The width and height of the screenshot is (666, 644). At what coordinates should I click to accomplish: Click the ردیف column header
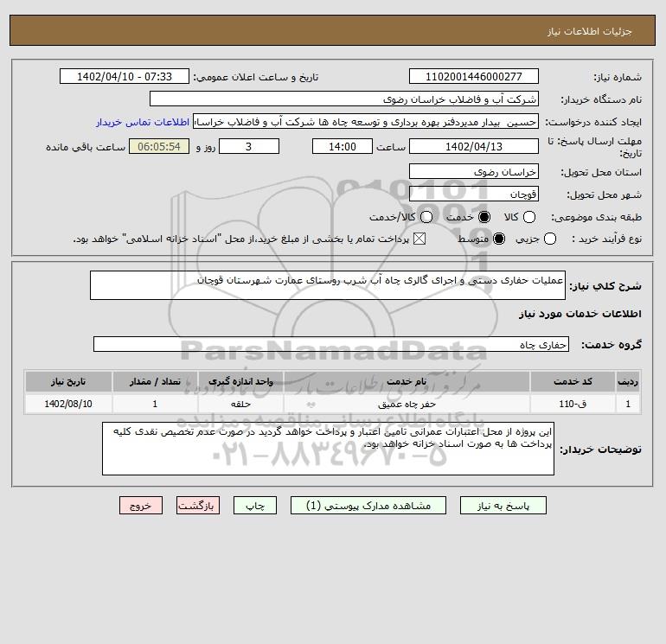coord(628,381)
